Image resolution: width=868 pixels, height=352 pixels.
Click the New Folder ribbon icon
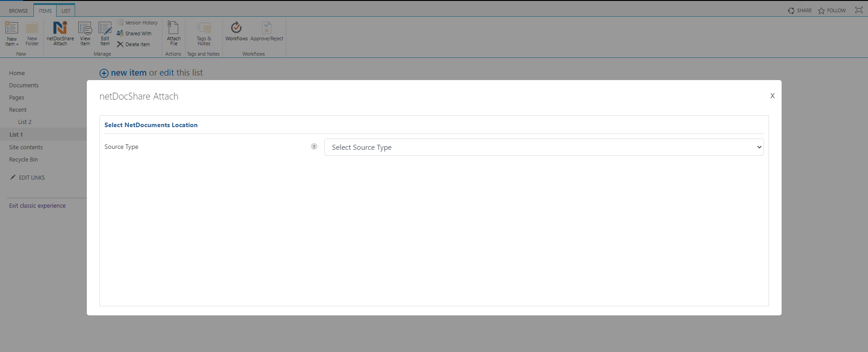tap(32, 28)
